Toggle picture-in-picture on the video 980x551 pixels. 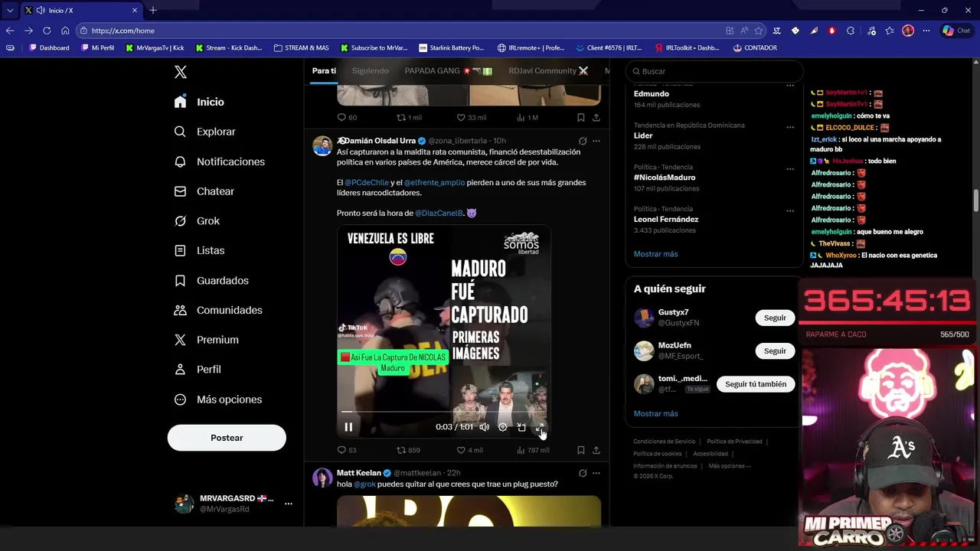pyautogui.click(x=521, y=427)
